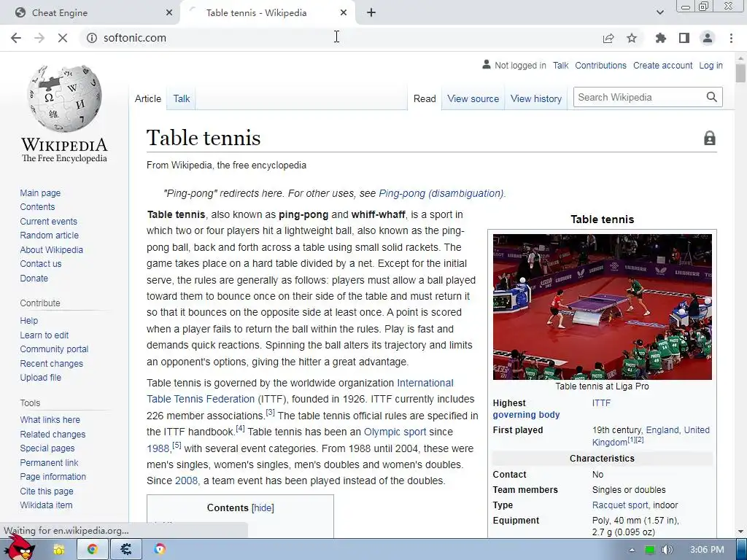Follow the Racquet sport link
Image resolution: width=747 pixels, height=560 pixels.
click(x=620, y=505)
